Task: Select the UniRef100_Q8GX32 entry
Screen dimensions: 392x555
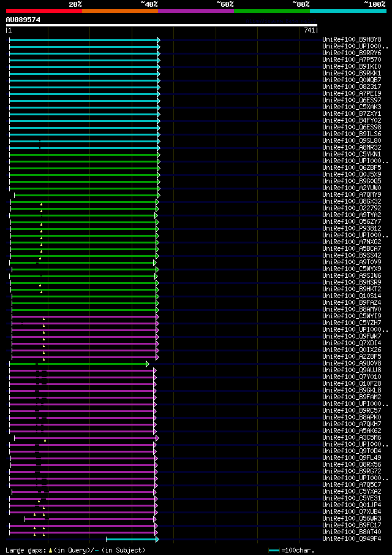Action: pos(352,201)
